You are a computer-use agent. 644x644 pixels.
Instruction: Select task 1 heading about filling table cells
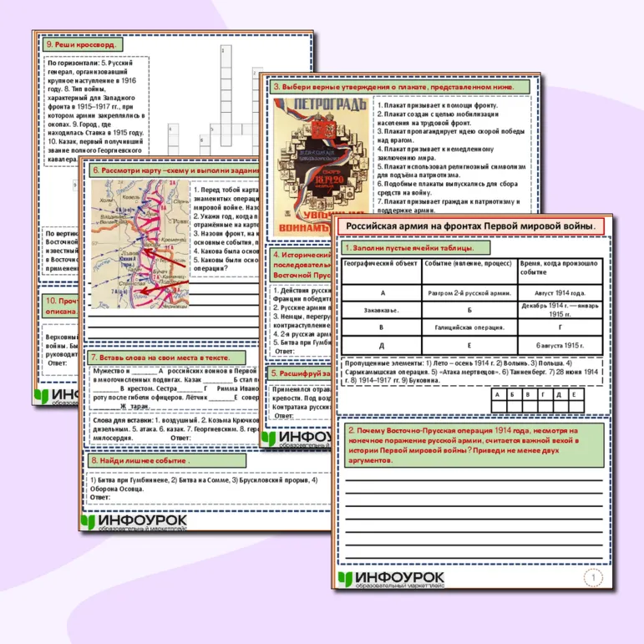point(416,248)
